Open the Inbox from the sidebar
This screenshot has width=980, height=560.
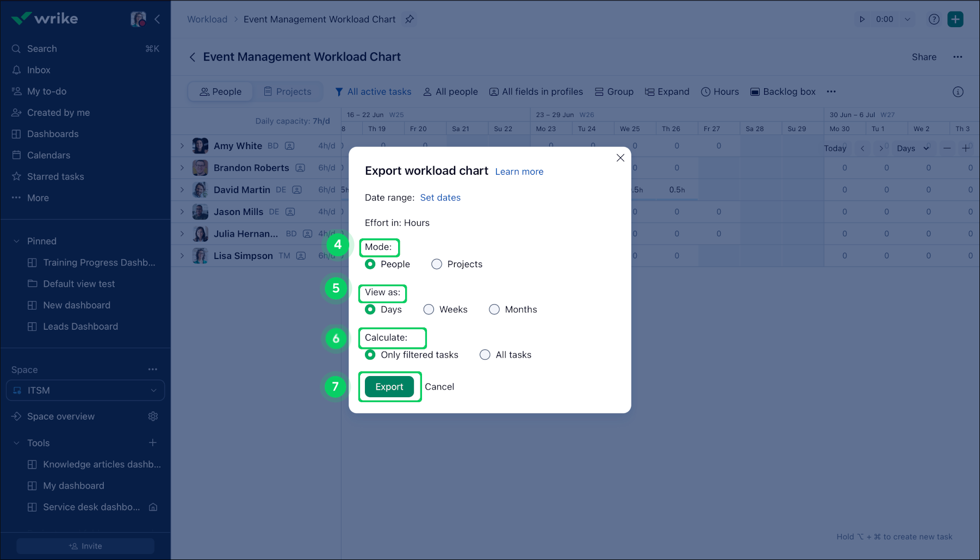tap(39, 70)
